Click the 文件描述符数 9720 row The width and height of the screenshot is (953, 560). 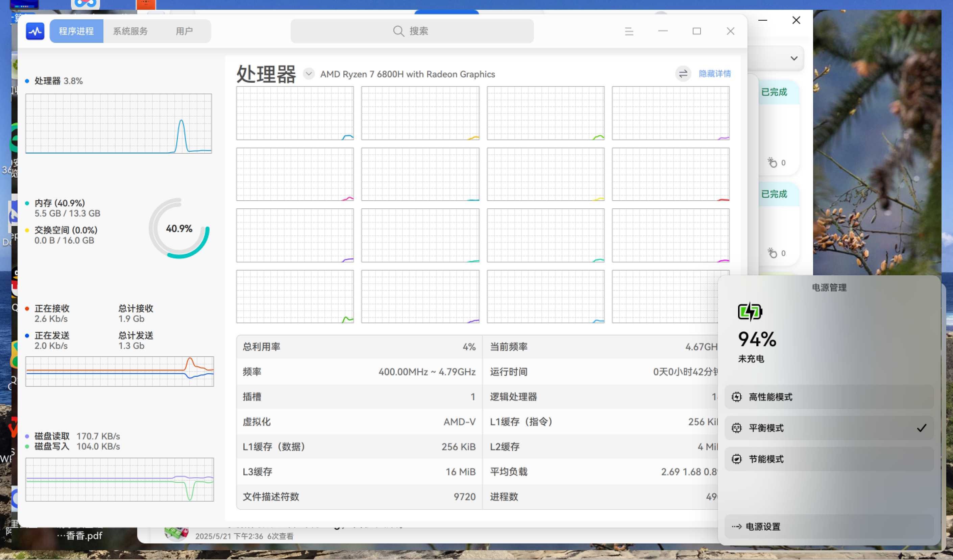point(359,496)
